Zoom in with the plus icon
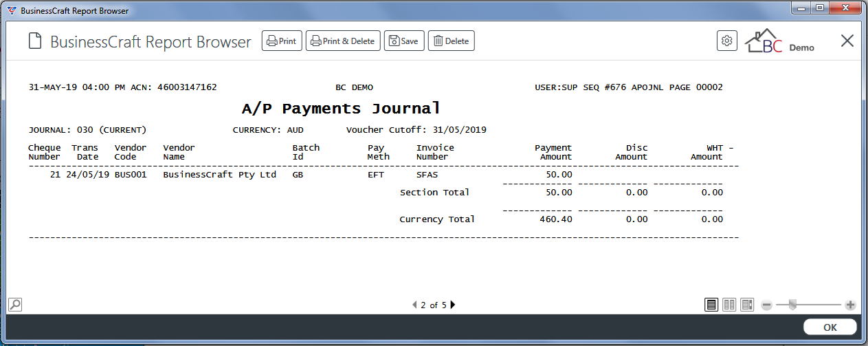The width and height of the screenshot is (868, 346). click(850, 305)
